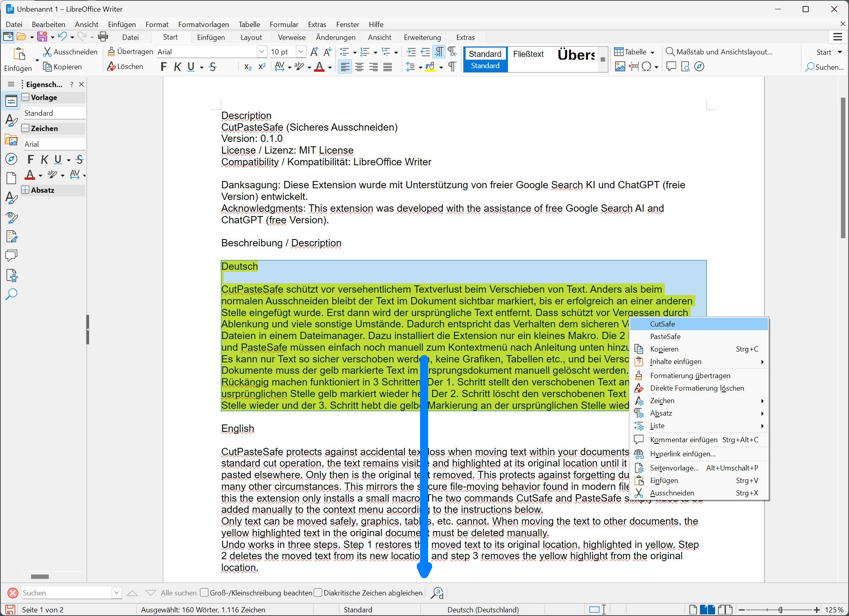849x616 pixels.
Task: Adjust the zoom slider handle
Action: 780,610
